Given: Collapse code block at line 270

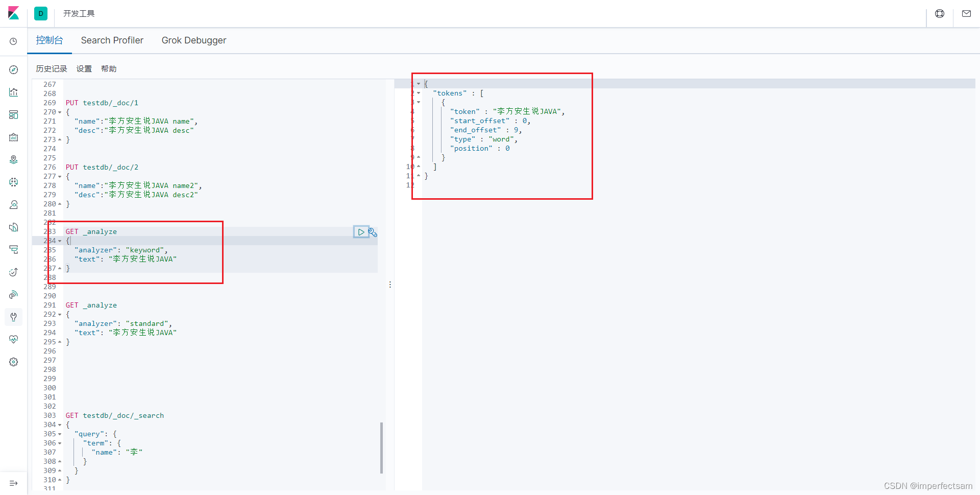Looking at the screenshot, I should [x=60, y=112].
